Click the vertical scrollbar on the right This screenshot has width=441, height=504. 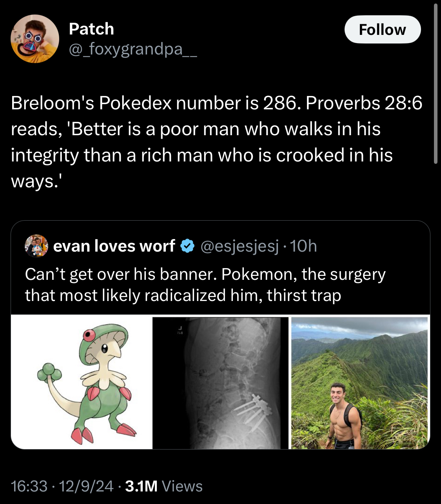[x=436, y=84]
